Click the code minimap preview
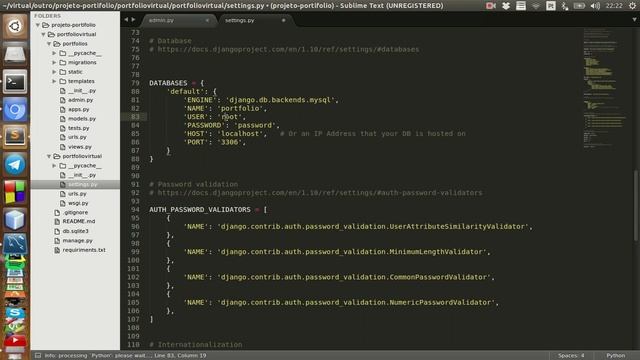This screenshot has height=360, width=640. [606, 88]
